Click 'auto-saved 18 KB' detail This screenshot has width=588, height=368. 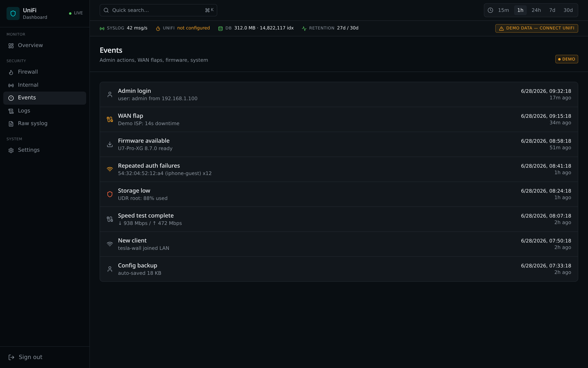tap(139, 273)
